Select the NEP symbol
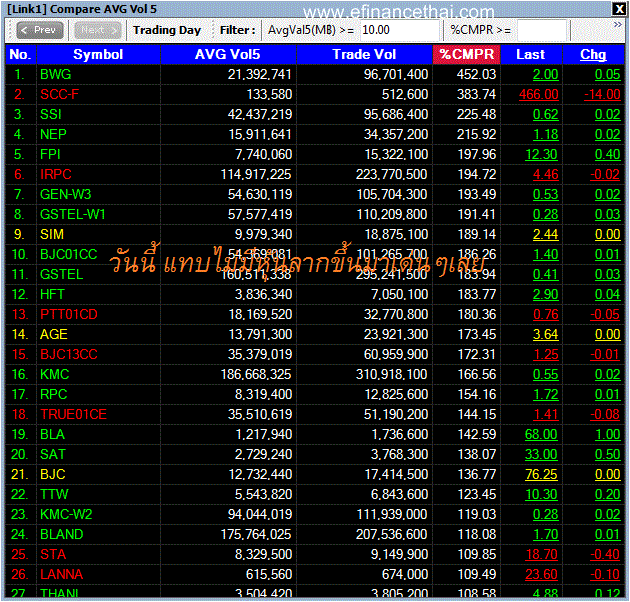 pos(53,135)
